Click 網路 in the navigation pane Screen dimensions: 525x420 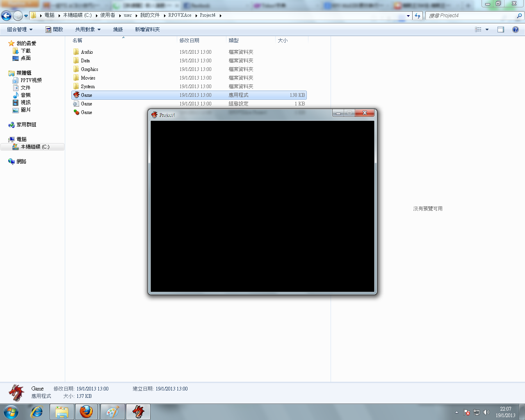click(21, 162)
